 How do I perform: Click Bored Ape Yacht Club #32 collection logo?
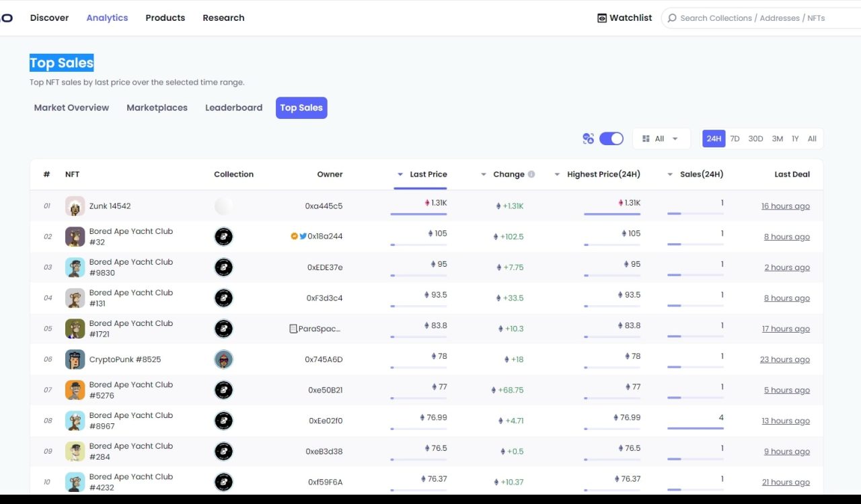tap(223, 237)
